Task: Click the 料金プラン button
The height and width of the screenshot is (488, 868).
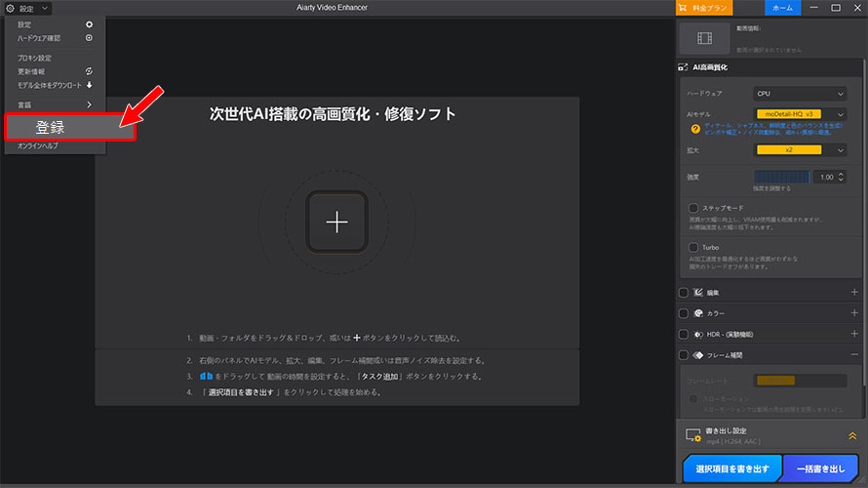Action: [703, 8]
